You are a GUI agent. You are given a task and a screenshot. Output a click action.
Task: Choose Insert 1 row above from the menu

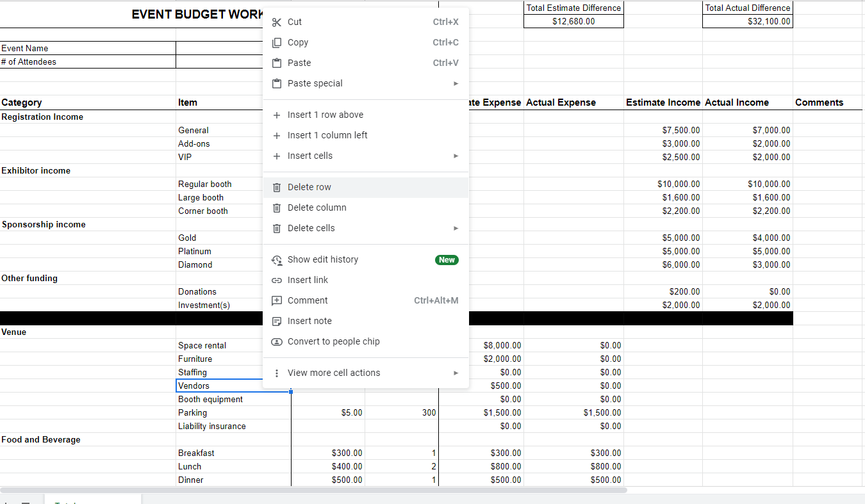coord(325,115)
